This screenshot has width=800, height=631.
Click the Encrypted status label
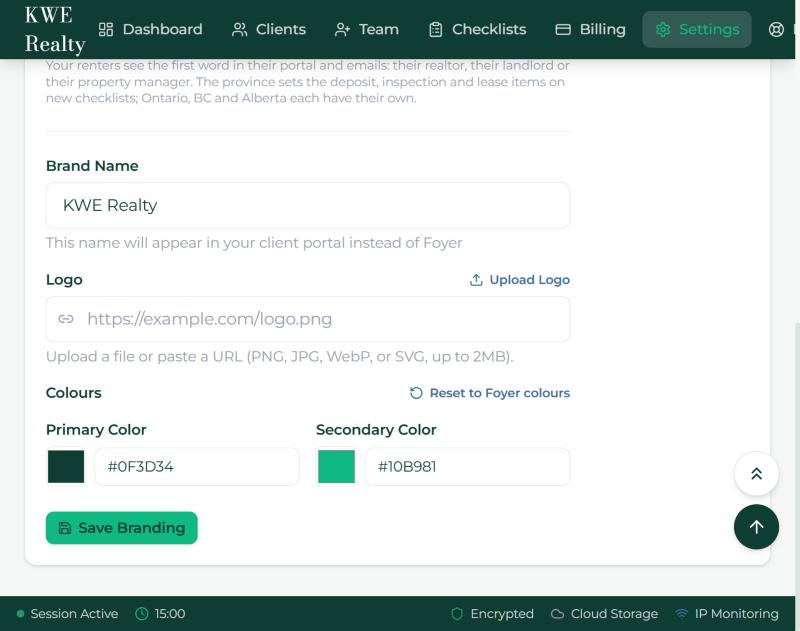(x=502, y=614)
